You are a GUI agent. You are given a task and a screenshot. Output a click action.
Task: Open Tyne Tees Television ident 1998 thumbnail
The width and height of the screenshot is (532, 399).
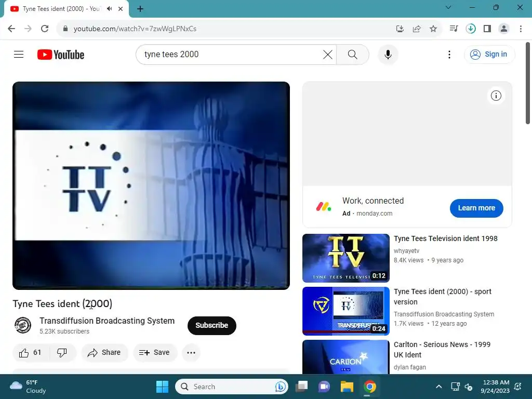click(x=345, y=258)
